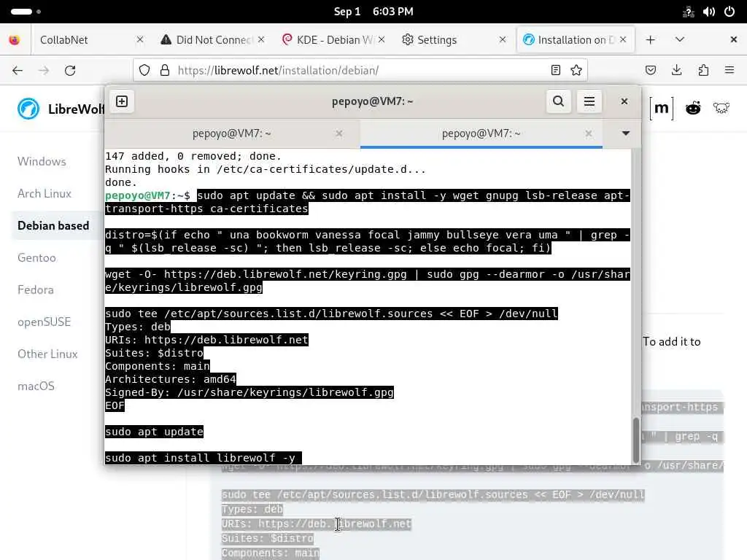Image resolution: width=747 pixels, height=560 pixels.
Task: Open the openSUSE installation page
Action: coord(44,322)
